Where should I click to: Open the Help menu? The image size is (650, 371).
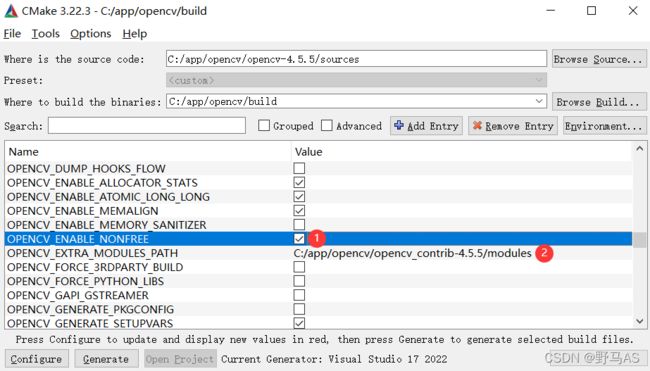[135, 34]
